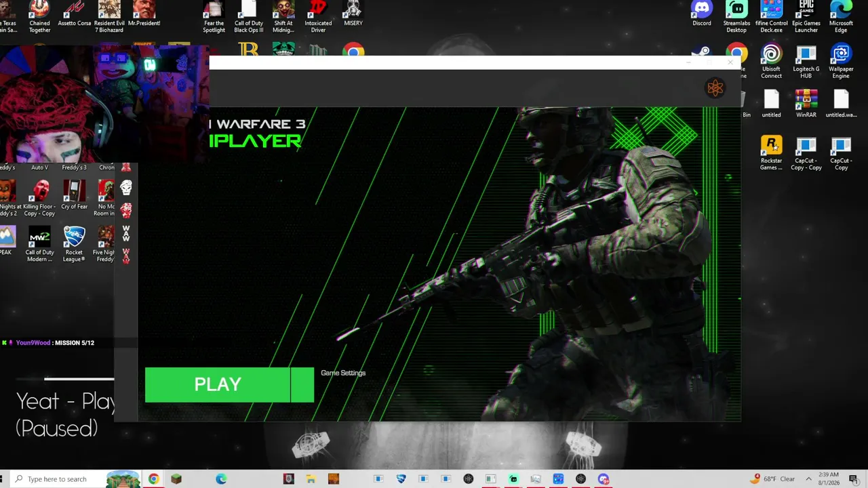This screenshot has width=868, height=488.
Task: Select the Rocket League desktop icon
Action: pos(74,244)
